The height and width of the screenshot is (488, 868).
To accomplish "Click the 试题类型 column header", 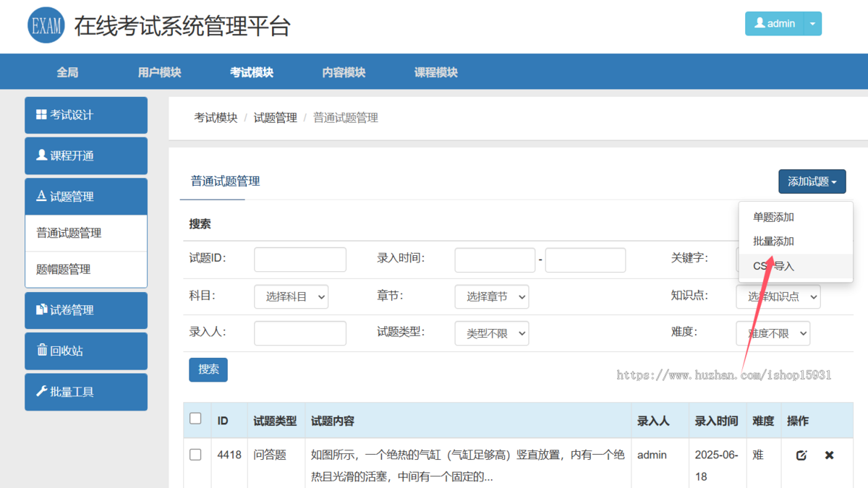I will tap(275, 421).
